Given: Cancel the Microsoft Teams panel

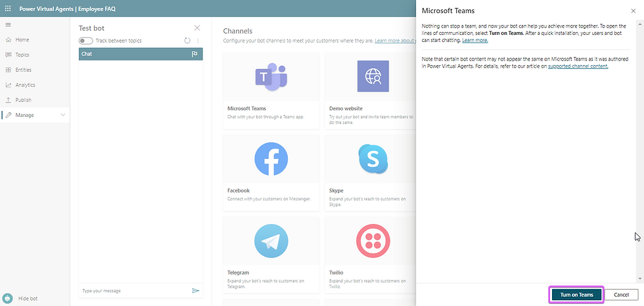Looking at the screenshot, I should (622, 295).
